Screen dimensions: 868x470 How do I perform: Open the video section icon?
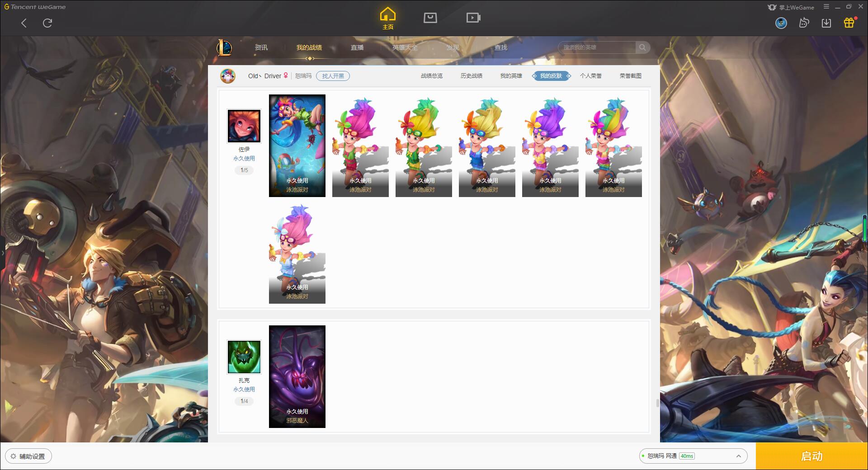point(473,18)
